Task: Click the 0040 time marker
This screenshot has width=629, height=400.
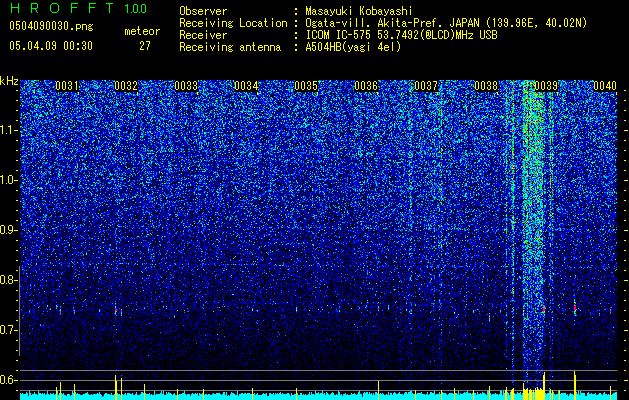Action: click(605, 86)
